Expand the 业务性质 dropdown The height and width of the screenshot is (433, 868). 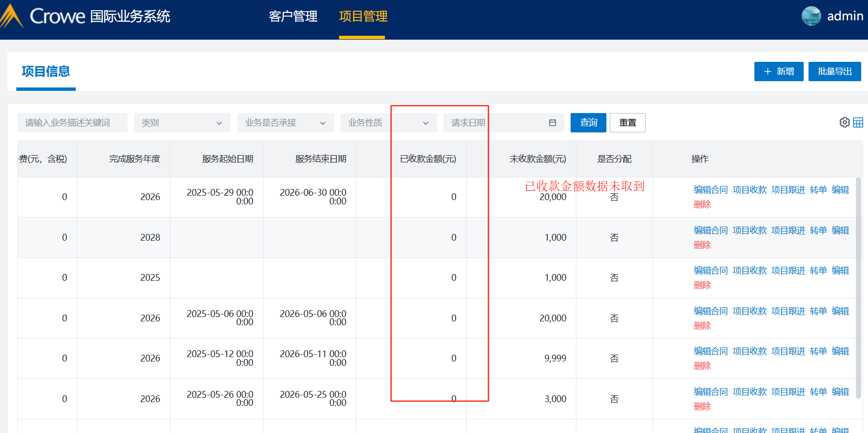[x=388, y=123]
